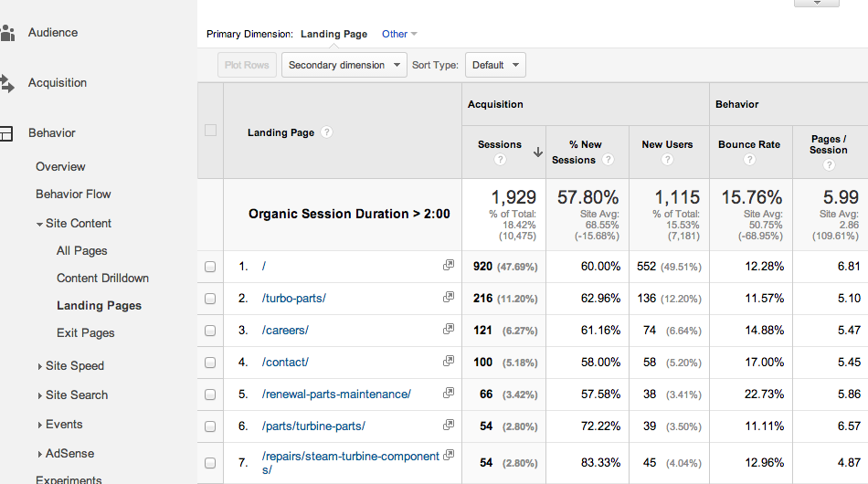Open Behavior Flow report
Image resolution: width=868 pixels, height=484 pixels.
tap(73, 195)
